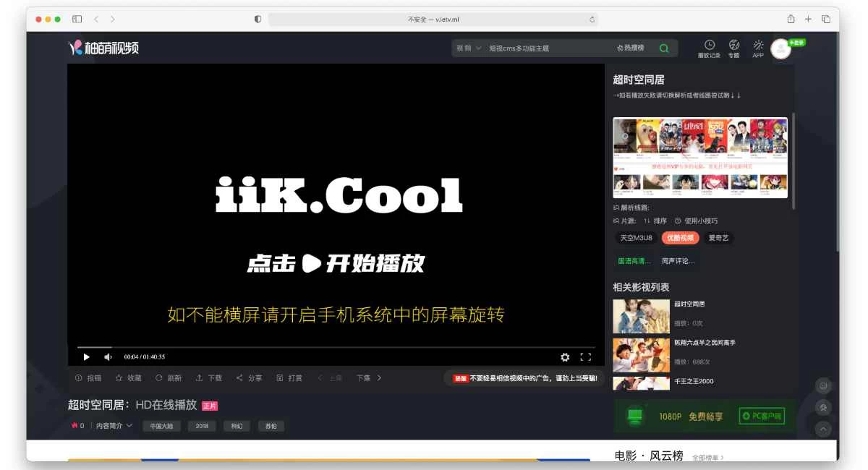Image resolution: width=868 pixels, height=470 pixels.
Task: Enter fullscreen mode in the player
Action: click(586, 356)
